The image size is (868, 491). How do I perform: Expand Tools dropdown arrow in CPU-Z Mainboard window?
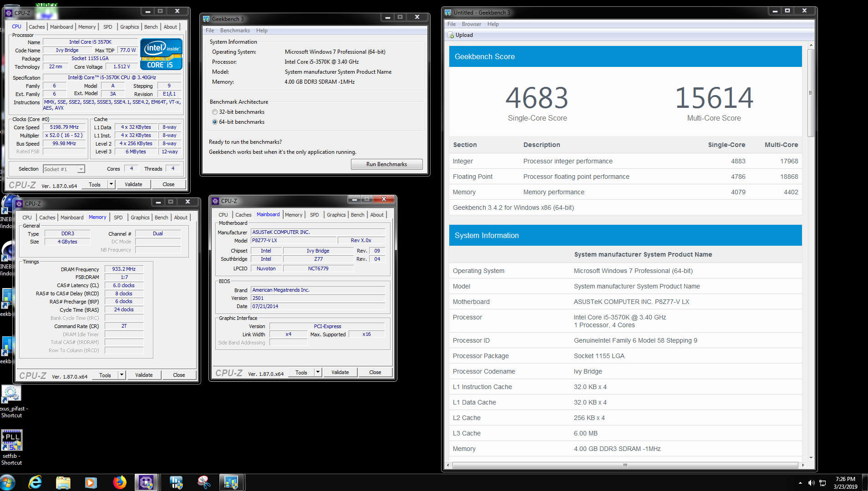pyautogui.click(x=318, y=372)
